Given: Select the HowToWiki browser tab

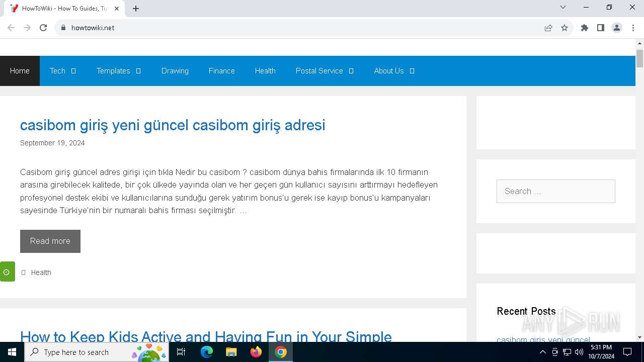Looking at the screenshot, I should click(x=64, y=9).
